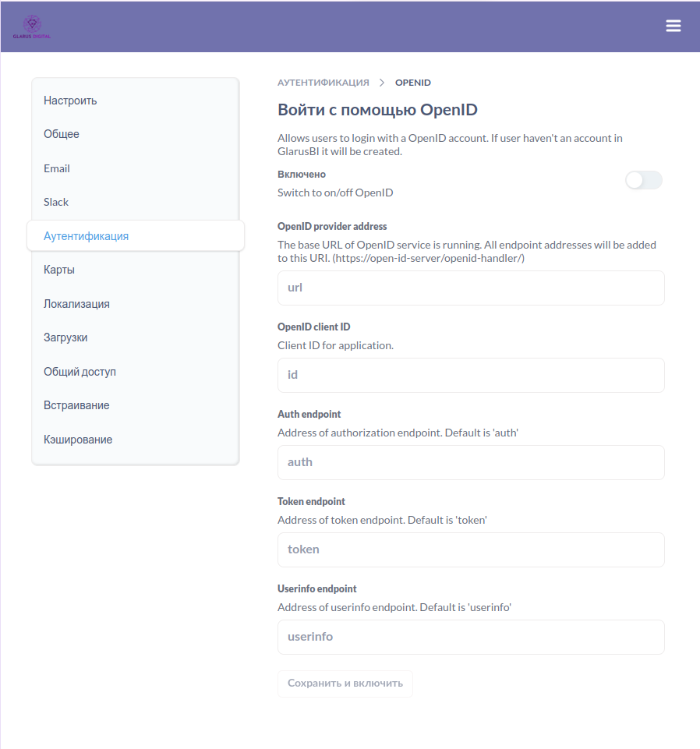Click the OPENID breadcrumb item
700x749 pixels.
[x=412, y=82]
